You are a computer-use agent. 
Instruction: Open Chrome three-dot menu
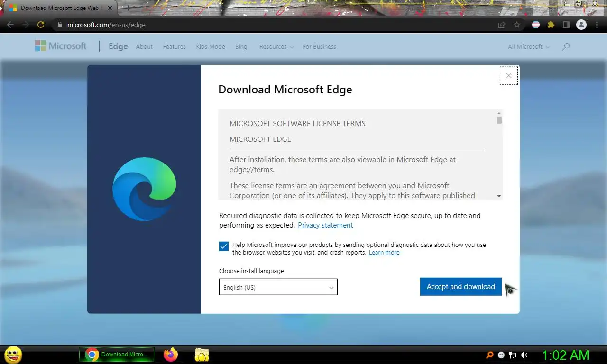click(597, 25)
